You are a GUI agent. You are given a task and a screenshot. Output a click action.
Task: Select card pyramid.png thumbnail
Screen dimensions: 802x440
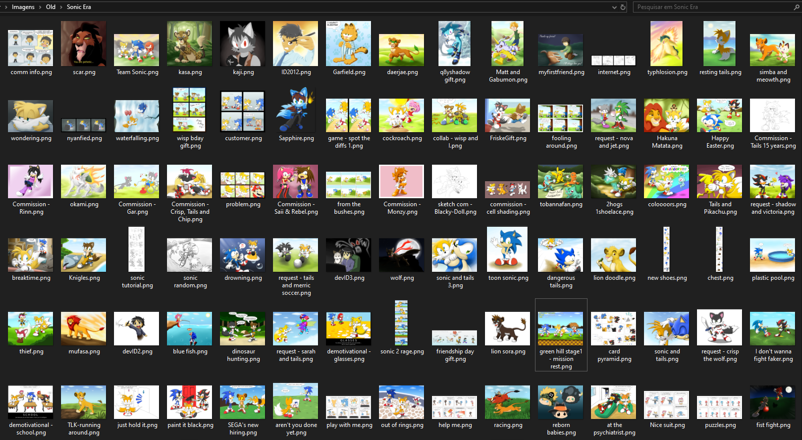tap(613, 328)
